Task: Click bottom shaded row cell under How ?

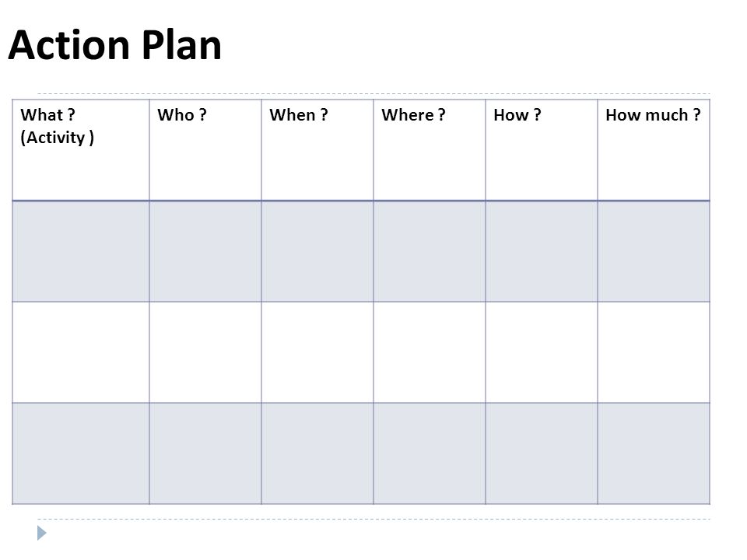Action: point(542,453)
